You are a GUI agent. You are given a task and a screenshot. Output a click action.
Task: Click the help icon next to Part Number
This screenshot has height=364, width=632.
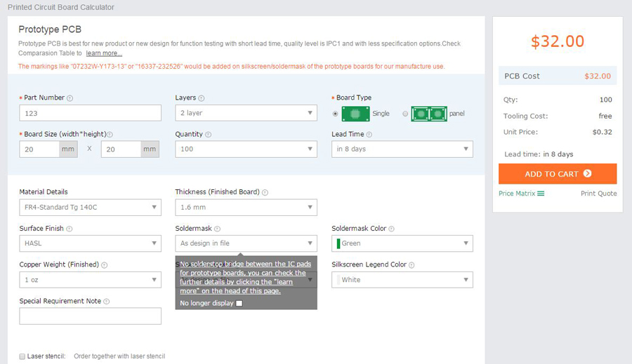[x=70, y=98]
